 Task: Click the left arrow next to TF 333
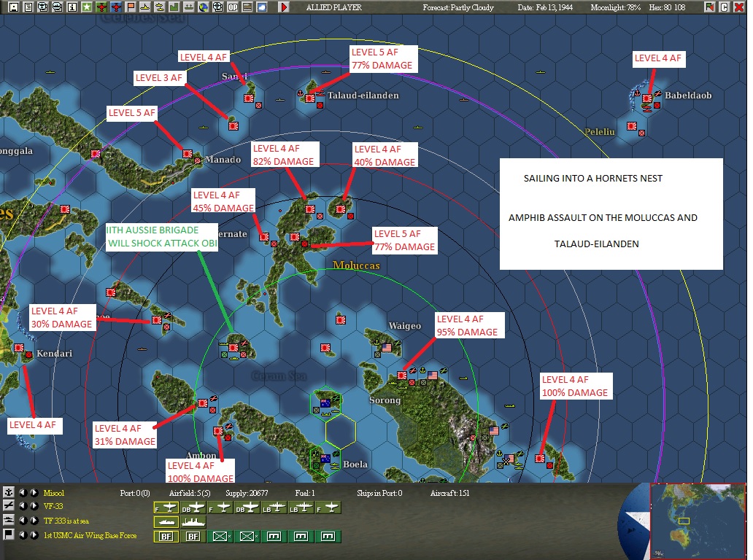pyautogui.click(x=23, y=520)
